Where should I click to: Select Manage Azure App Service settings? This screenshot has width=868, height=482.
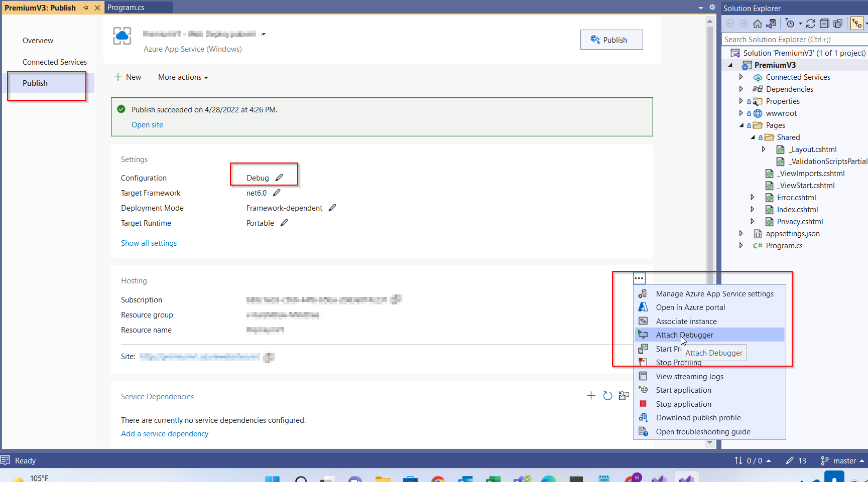coord(709,293)
